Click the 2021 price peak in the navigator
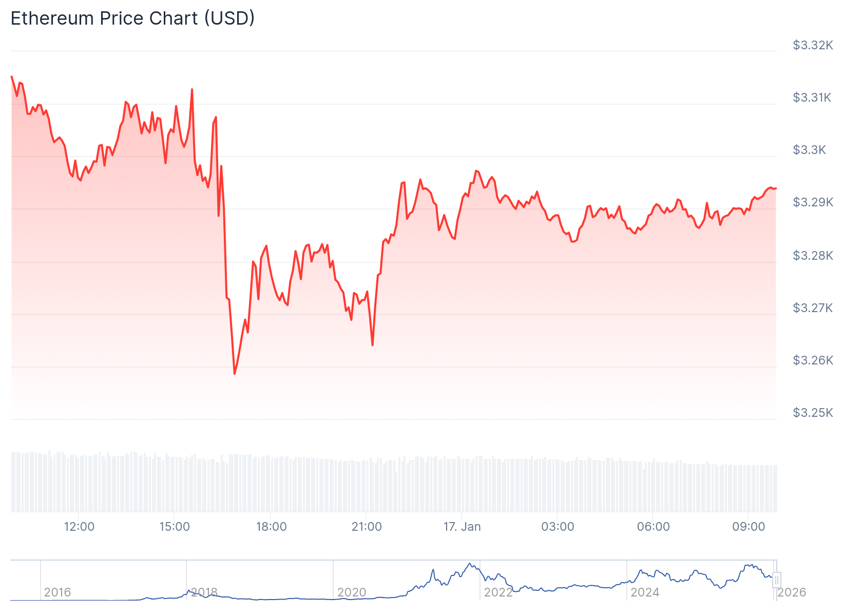Screen dimensions: 844x616 [470, 564]
